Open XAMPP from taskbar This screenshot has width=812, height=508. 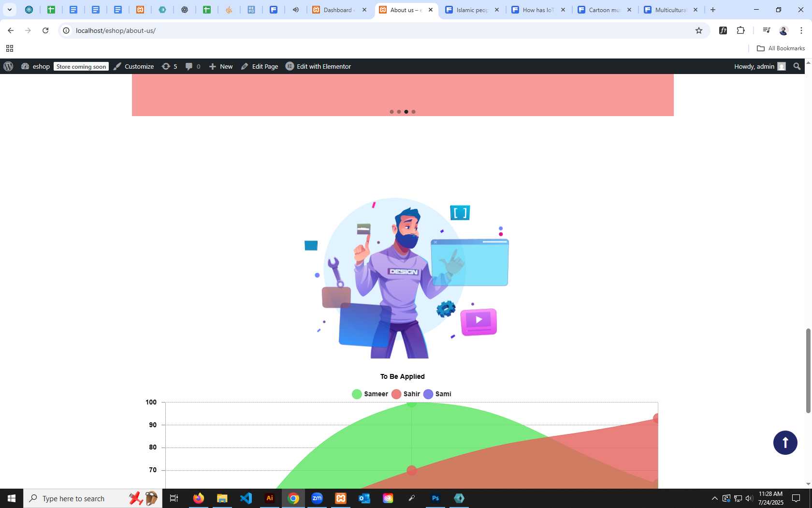341,498
